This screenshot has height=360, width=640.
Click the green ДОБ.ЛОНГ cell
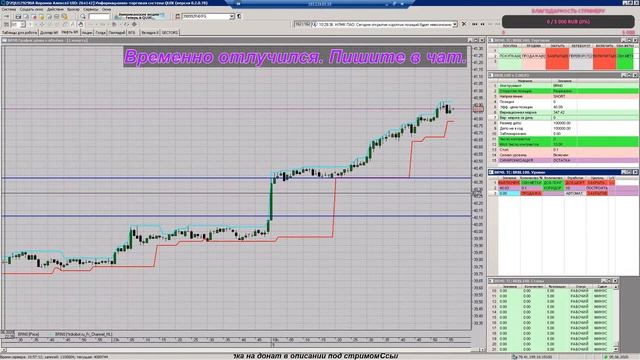point(553,183)
